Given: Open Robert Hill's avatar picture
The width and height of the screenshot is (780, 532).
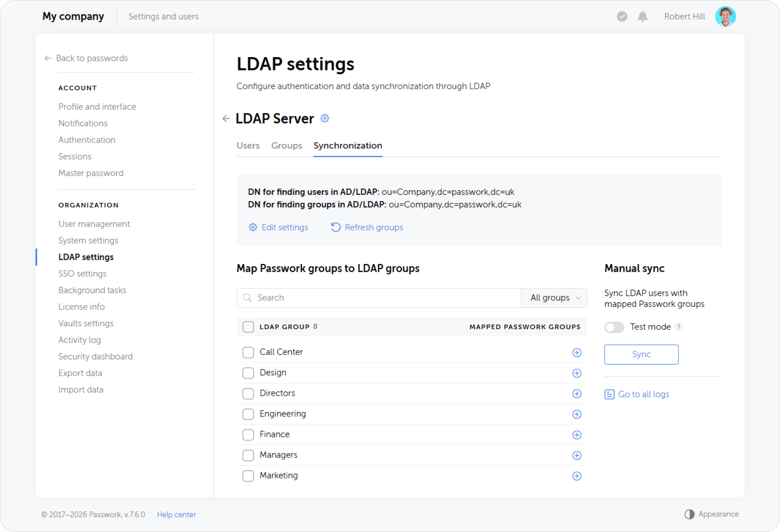Looking at the screenshot, I should [x=725, y=16].
